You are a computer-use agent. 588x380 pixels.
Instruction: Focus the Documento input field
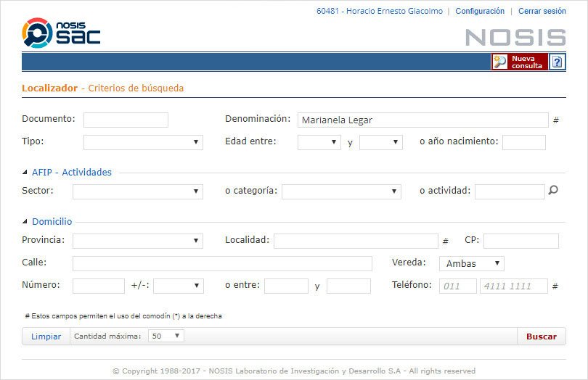[126, 120]
